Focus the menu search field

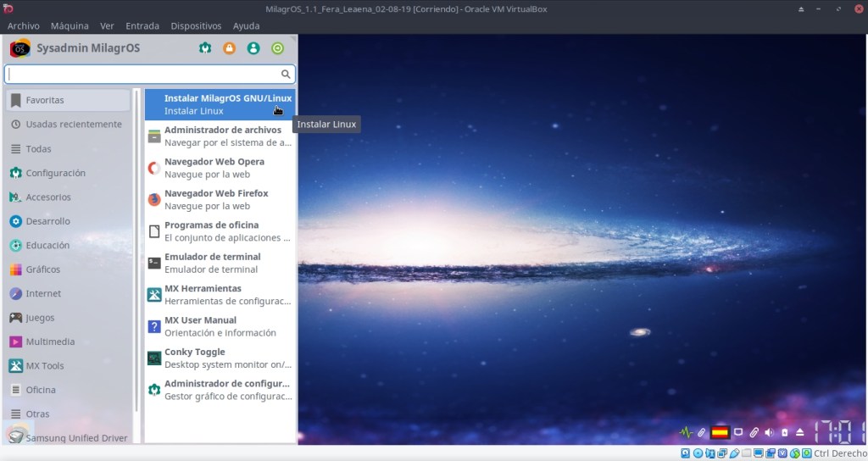click(150, 74)
